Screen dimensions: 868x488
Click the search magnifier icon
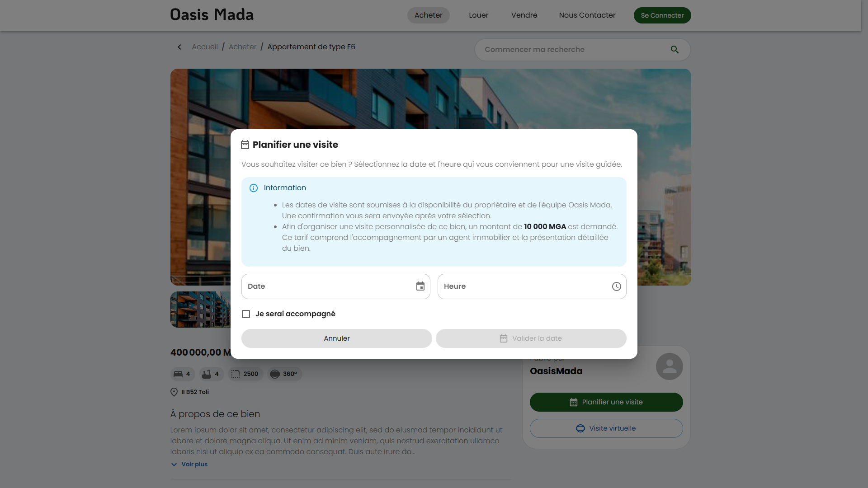coord(675,50)
